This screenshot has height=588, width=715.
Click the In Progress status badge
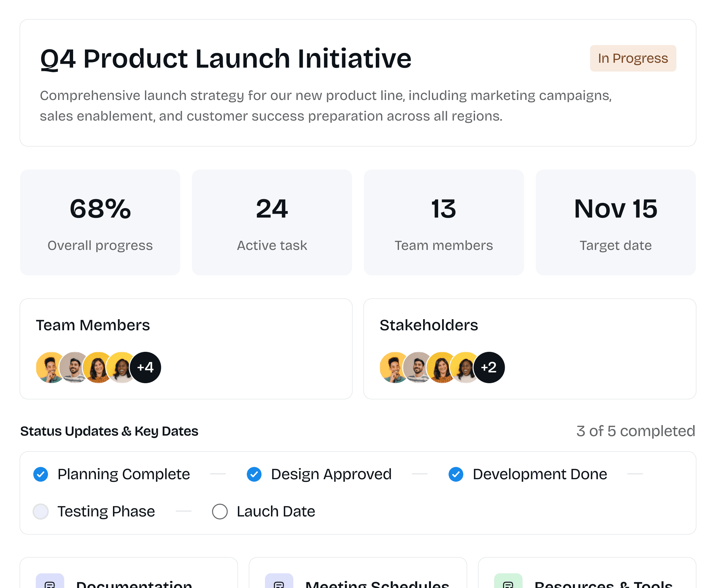[633, 58]
